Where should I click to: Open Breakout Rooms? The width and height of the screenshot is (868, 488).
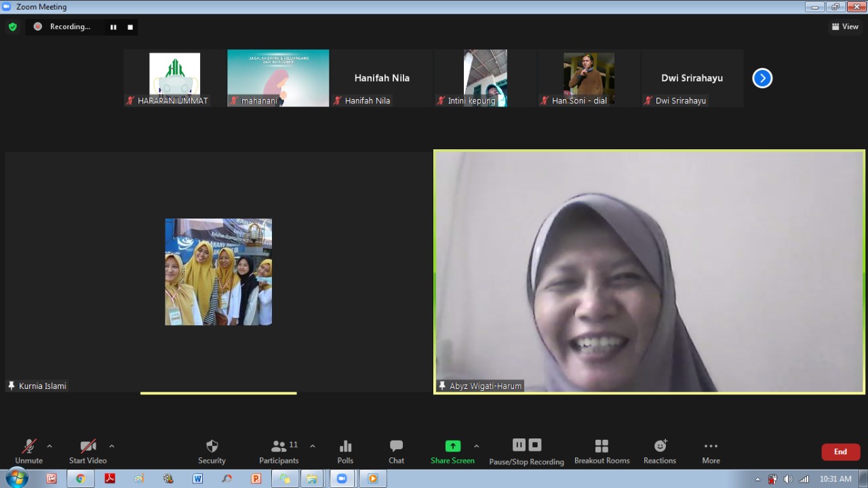pyautogui.click(x=601, y=451)
